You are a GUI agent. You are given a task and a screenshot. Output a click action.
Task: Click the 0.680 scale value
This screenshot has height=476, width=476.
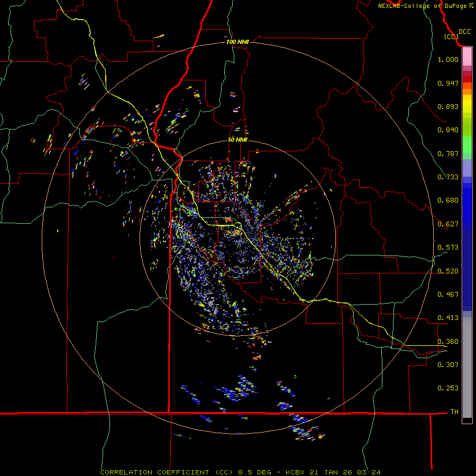pos(448,200)
